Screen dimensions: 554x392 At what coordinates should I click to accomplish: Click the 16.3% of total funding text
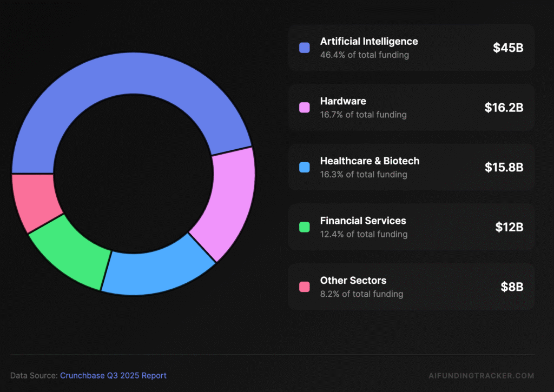pos(364,174)
